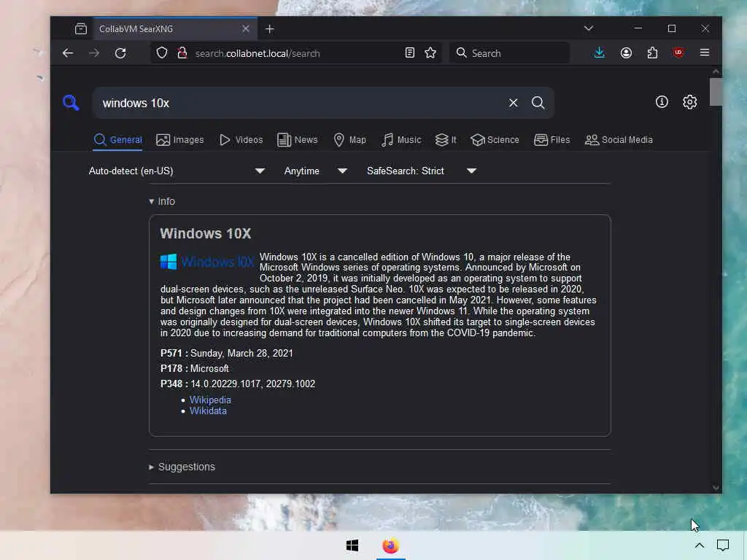Switch to Science tab

pyautogui.click(x=495, y=140)
